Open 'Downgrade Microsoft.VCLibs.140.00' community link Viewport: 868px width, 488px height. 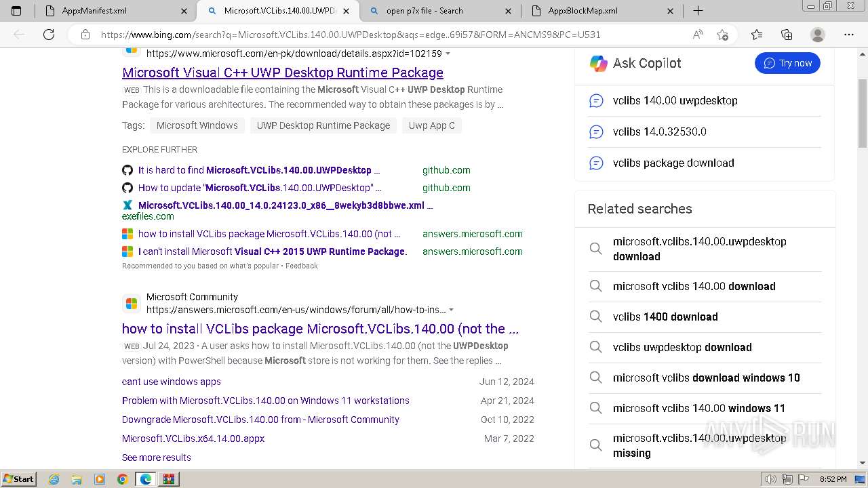(x=260, y=420)
